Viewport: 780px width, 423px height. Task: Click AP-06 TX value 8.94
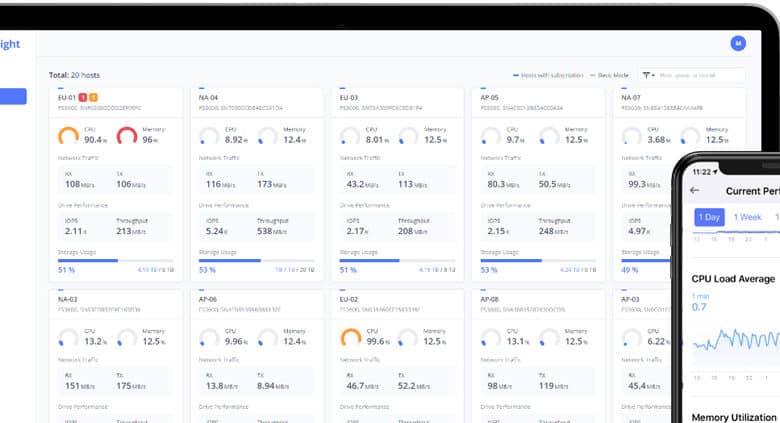click(x=273, y=386)
